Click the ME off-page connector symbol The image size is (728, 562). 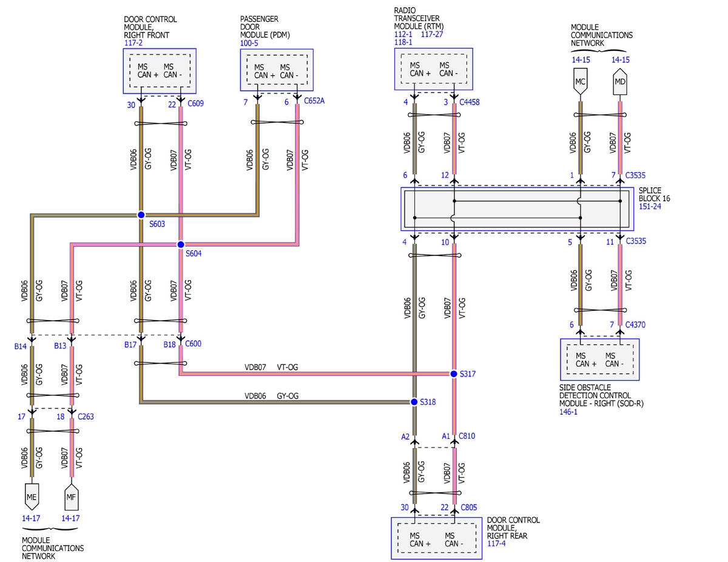(32, 495)
